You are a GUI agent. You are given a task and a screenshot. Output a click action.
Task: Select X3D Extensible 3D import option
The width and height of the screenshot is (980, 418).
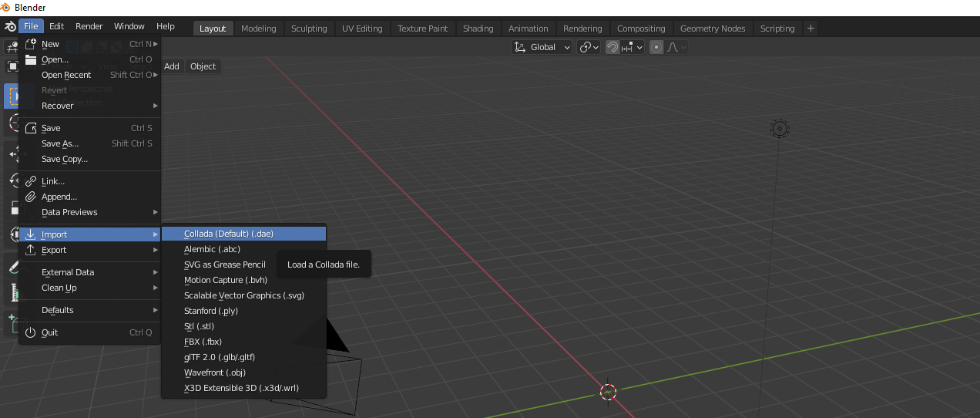(243, 388)
